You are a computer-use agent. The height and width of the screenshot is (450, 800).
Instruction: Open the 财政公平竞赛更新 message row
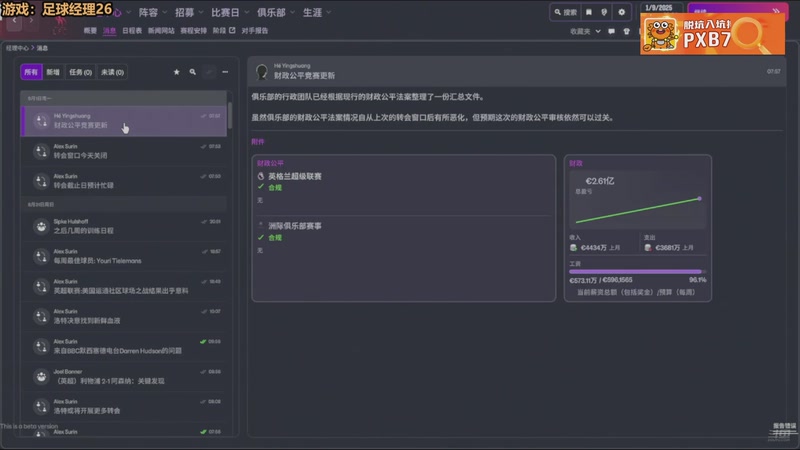pos(124,121)
